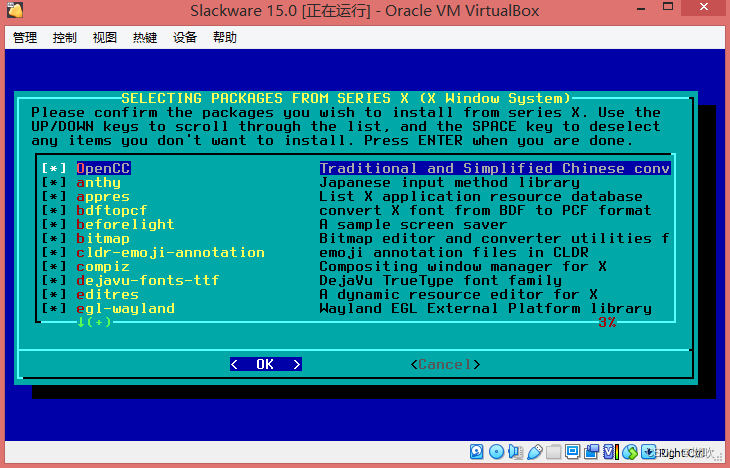Uncheck the bitmap package checkbox
The image size is (730, 468).
(x=54, y=238)
